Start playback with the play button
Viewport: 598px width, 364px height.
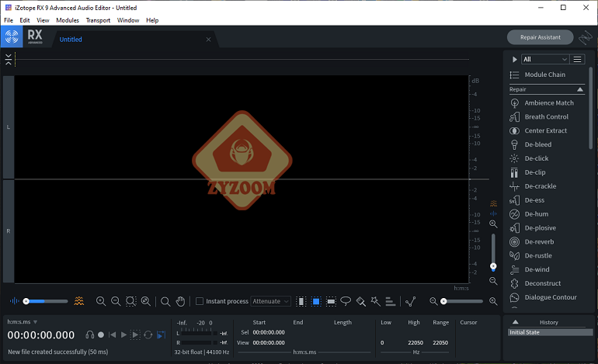[x=123, y=335]
